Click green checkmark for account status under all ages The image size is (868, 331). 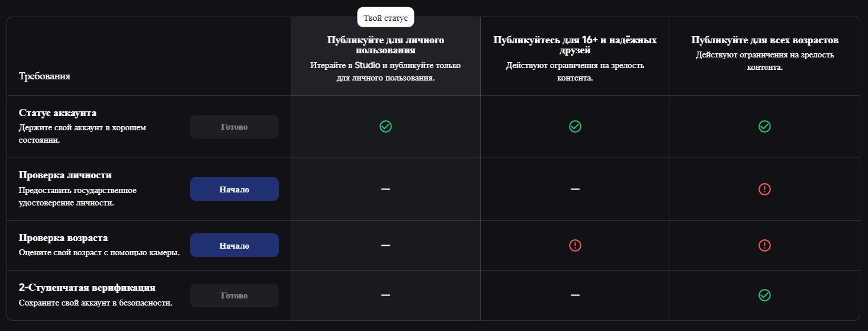point(764,126)
